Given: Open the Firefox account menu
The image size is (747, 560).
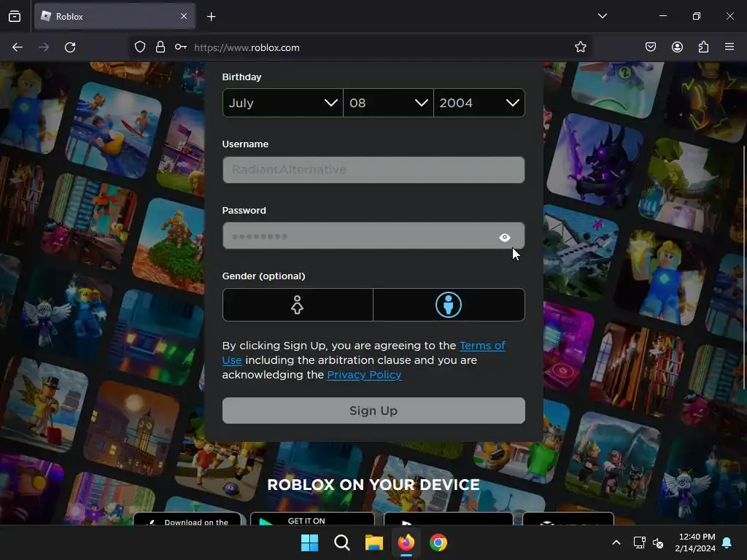Looking at the screenshot, I should coord(677,47).
